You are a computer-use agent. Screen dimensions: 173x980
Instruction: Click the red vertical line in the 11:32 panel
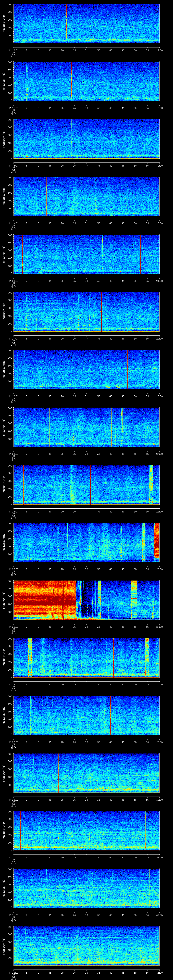coord(78,945)
